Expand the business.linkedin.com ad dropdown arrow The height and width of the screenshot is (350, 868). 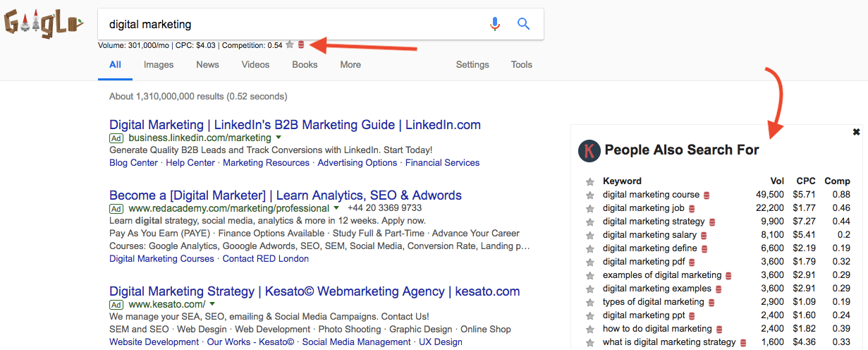(279, 138)
